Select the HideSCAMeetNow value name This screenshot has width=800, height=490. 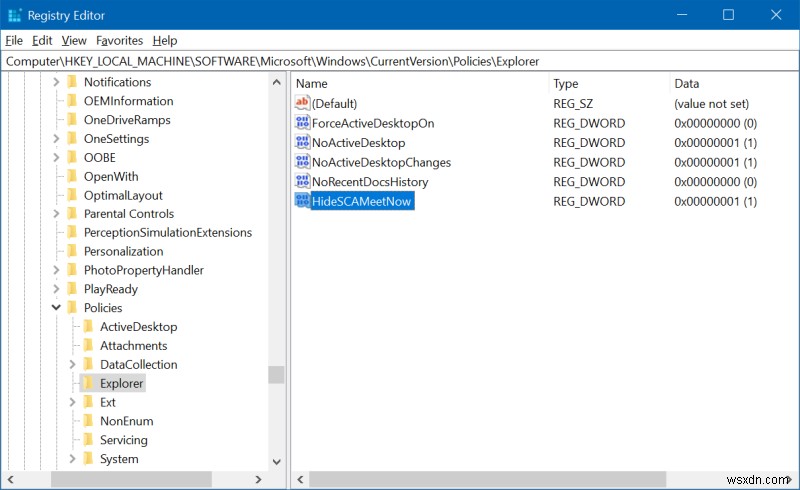[362, 201]
